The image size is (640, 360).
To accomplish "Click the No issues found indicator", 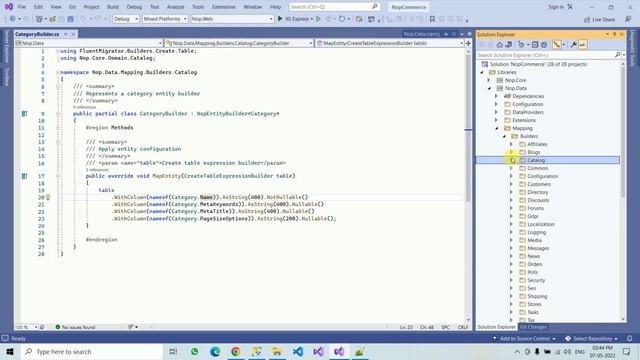I will pos(75,327).
